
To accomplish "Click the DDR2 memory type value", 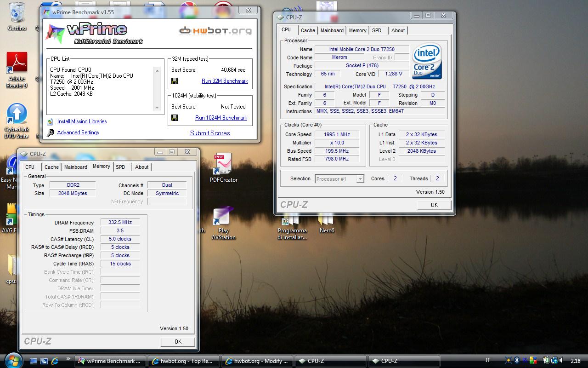I will [x=73, y=185].
